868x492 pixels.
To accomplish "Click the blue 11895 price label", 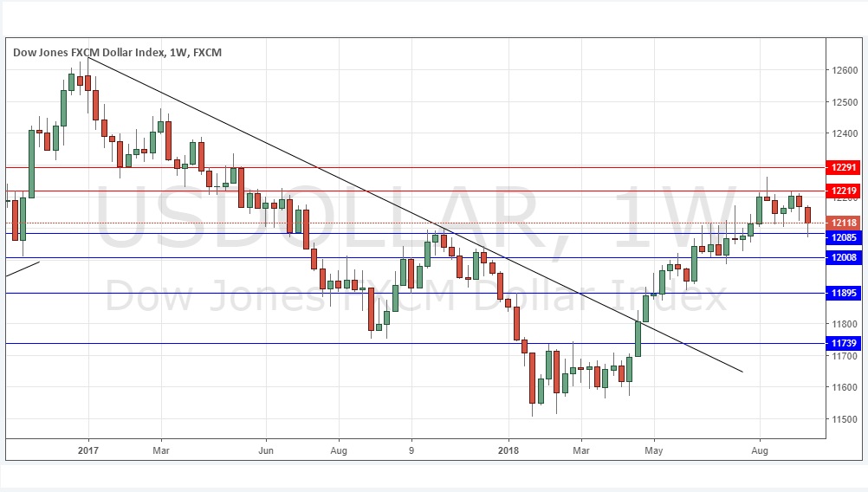I will (845, 294).
